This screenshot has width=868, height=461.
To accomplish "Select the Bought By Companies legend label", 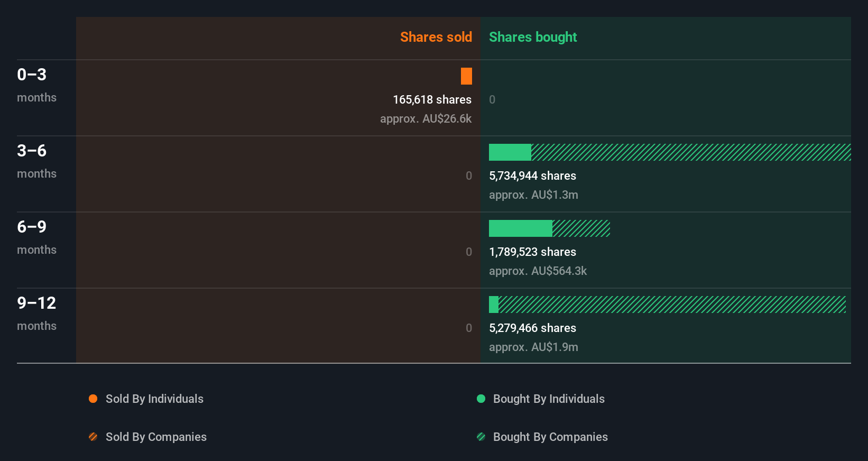I will point(550,437).
